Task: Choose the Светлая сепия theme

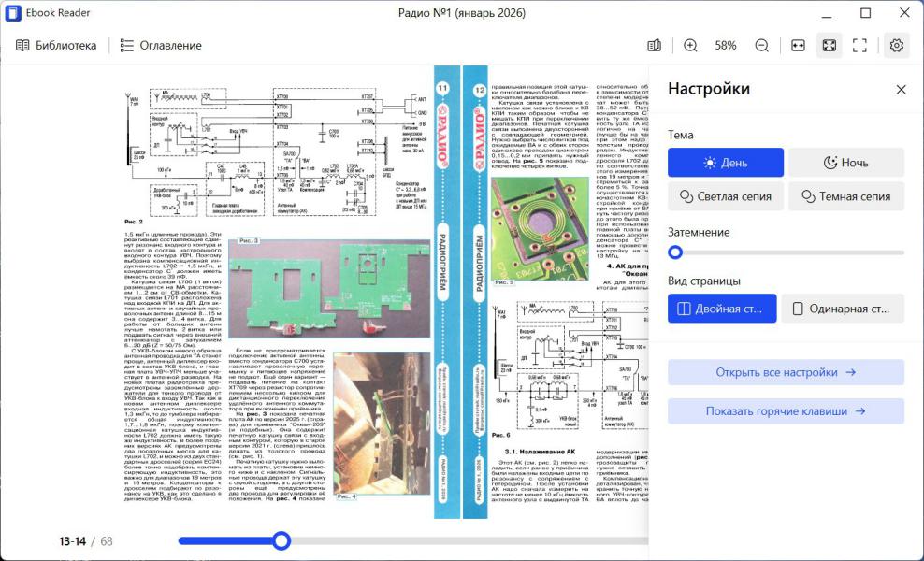Action: [725, 196]
